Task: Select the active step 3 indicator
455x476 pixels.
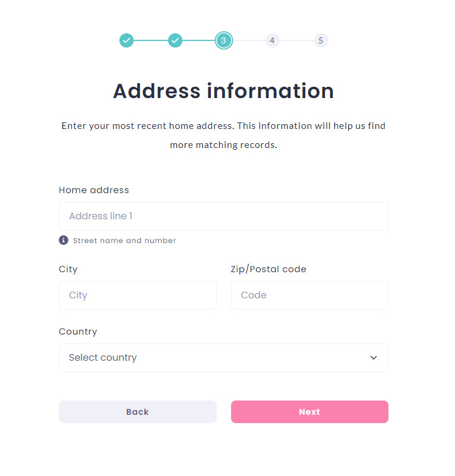Action: pos(224,40)
